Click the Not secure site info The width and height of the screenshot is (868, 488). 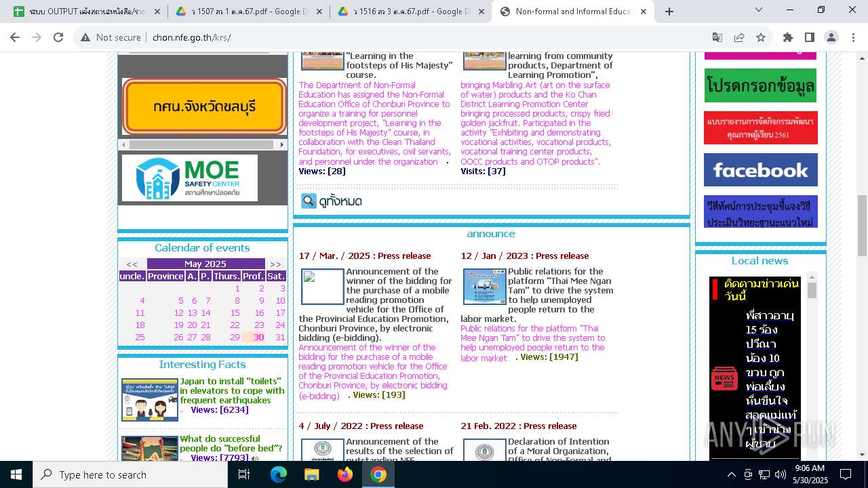click(x=111, y=37)
